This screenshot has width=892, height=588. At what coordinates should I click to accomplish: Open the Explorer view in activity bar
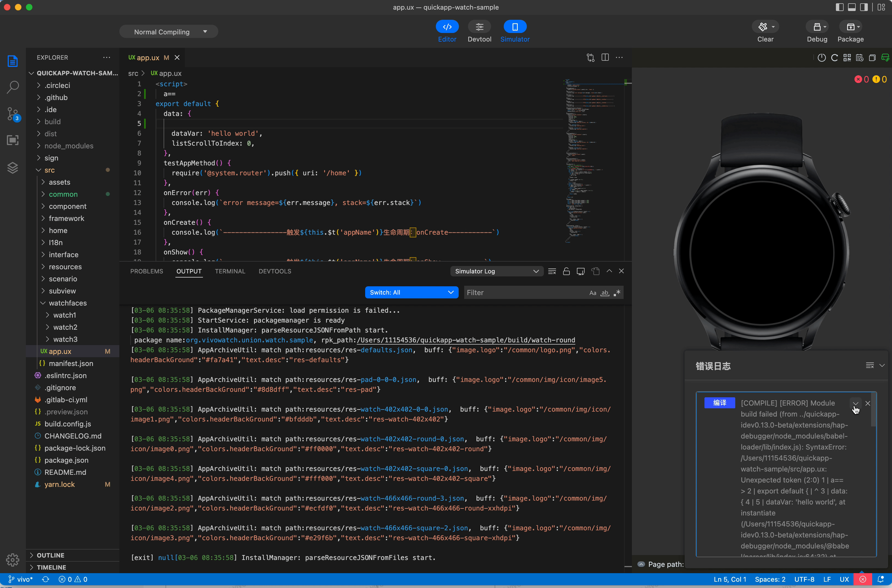(x=13, y=61)
